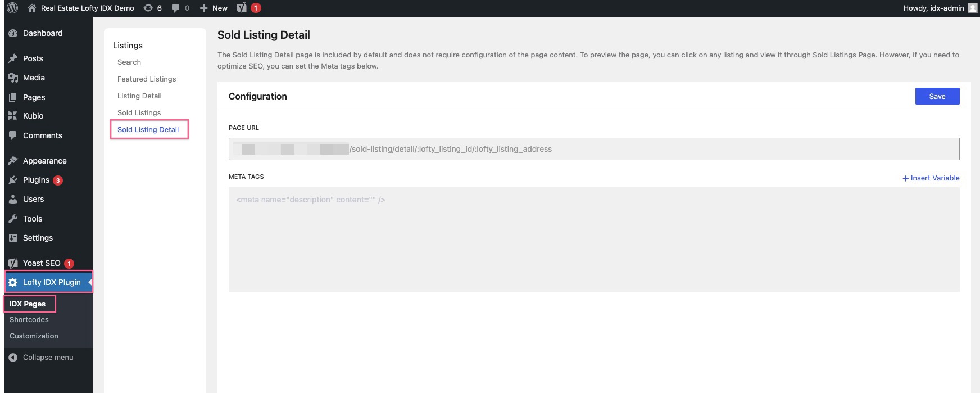Image resolution: width=980 pixels, height=393 pixels.
Task: Open the Yoast icon in admin bar
Action: coord(242,8)
